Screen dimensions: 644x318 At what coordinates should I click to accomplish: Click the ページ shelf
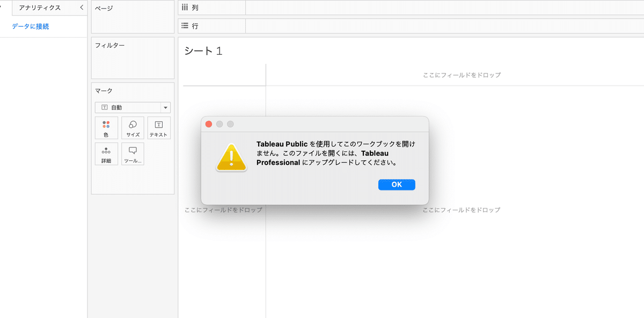133,17
